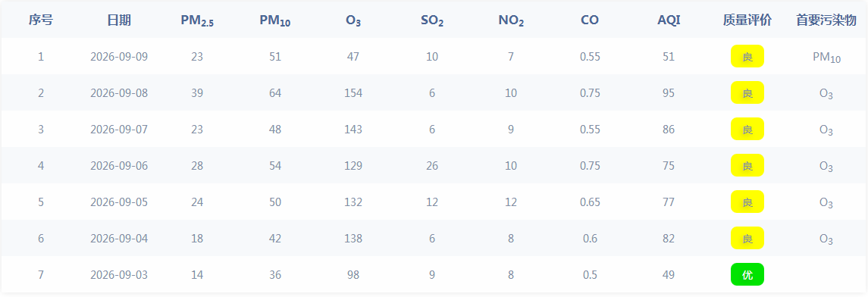Click the SO2 value 26

point(432,165)
